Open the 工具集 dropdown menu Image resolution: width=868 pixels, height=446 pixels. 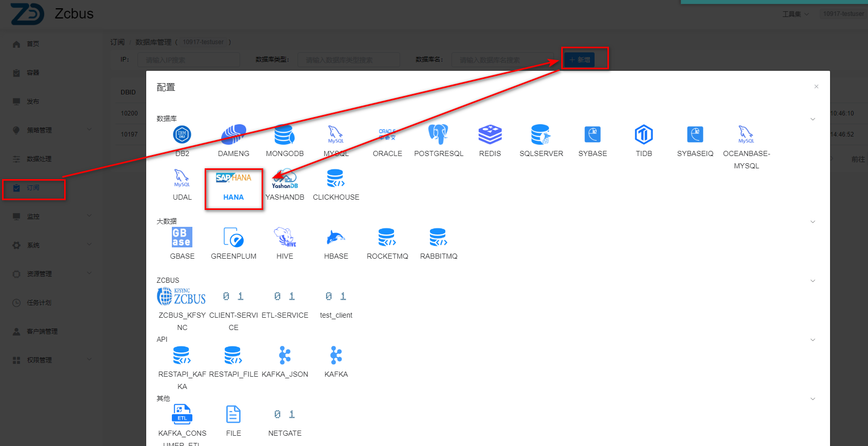[x=795, y=14]
